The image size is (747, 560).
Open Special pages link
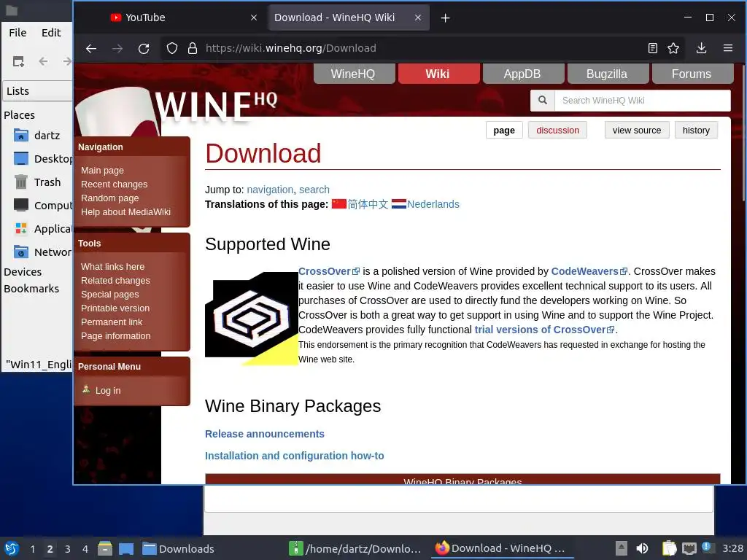[110, 295]
